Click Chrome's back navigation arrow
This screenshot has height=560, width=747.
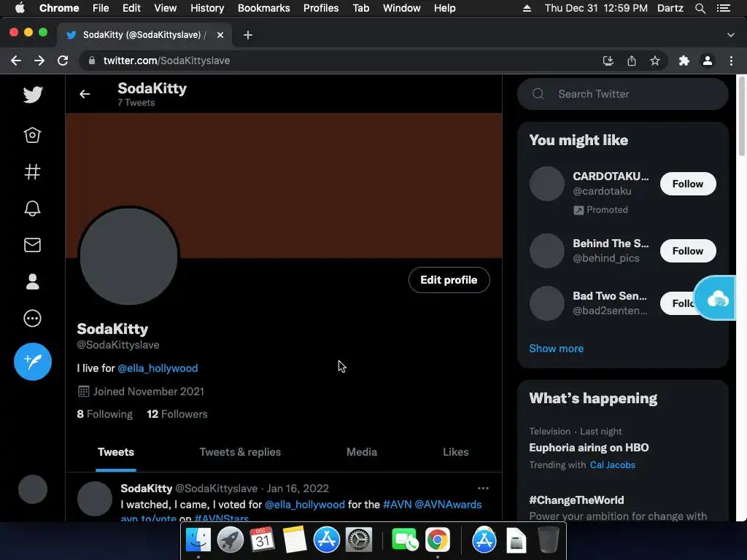click(x=16, y=61)
